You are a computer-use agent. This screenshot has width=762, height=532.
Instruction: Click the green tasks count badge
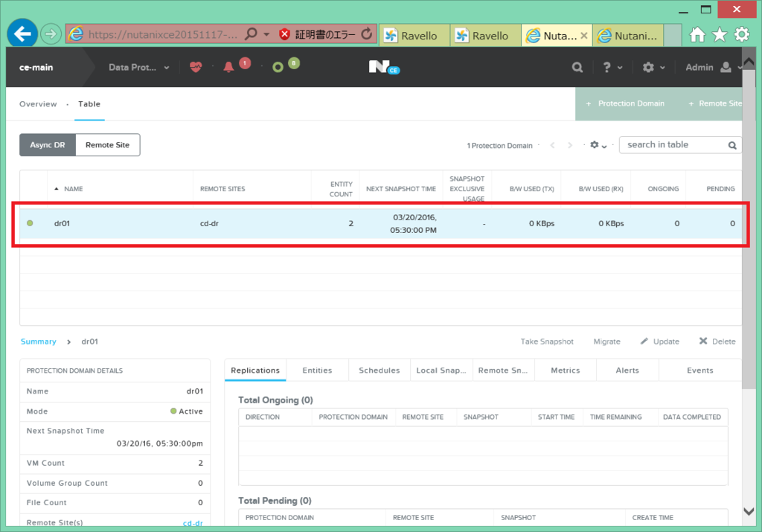[294, 63]
